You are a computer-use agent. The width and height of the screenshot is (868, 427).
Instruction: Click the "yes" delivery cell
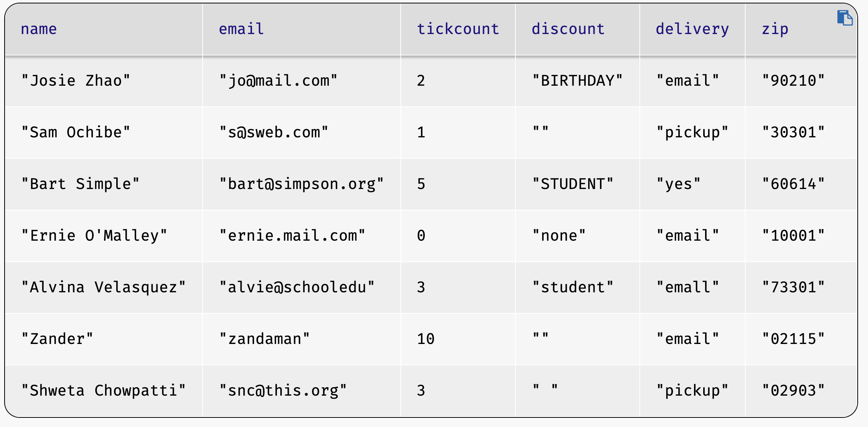(x=692, y=184)
